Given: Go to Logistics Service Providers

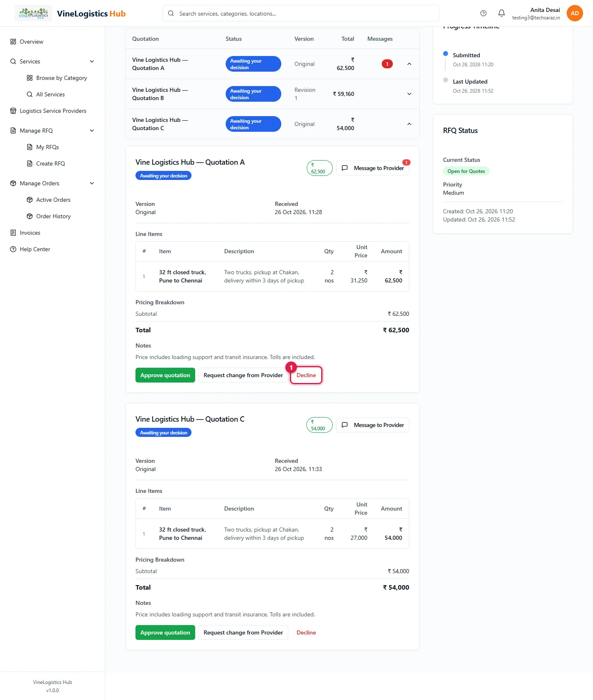Looking at the screenshot, I should pyautogui.click(x=53, y=111).
